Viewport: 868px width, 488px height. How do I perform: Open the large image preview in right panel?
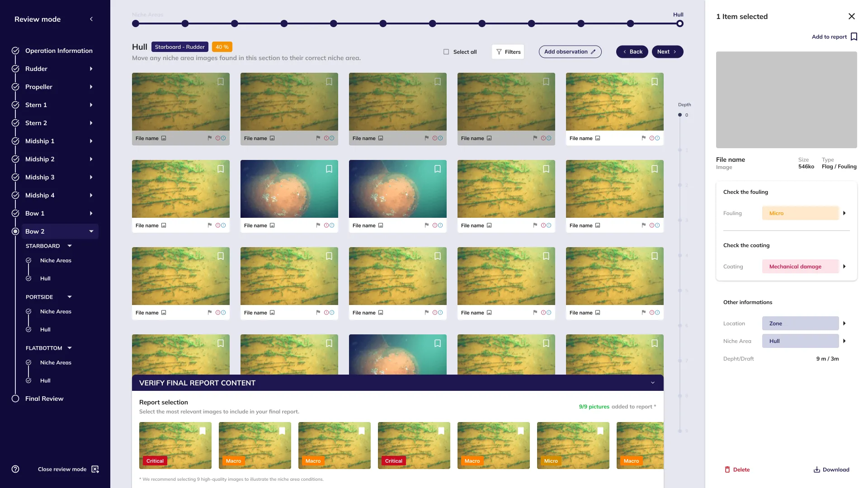click(787, 100)
